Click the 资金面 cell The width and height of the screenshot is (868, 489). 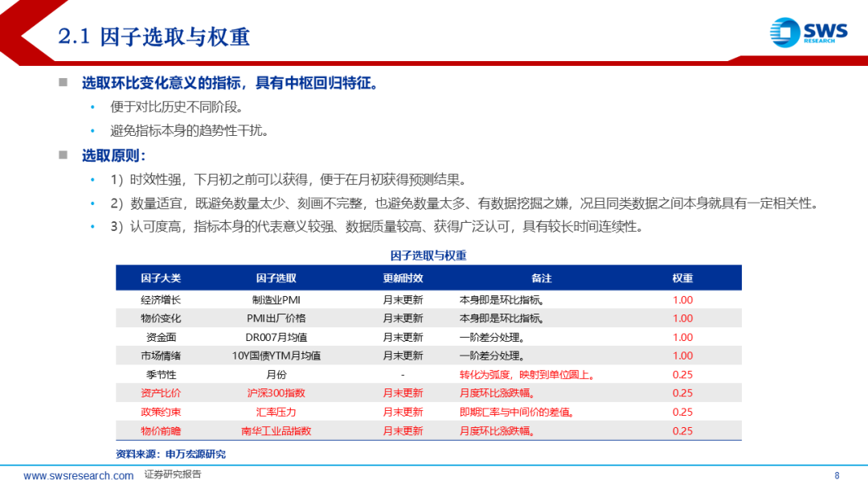tap(161, 337)
